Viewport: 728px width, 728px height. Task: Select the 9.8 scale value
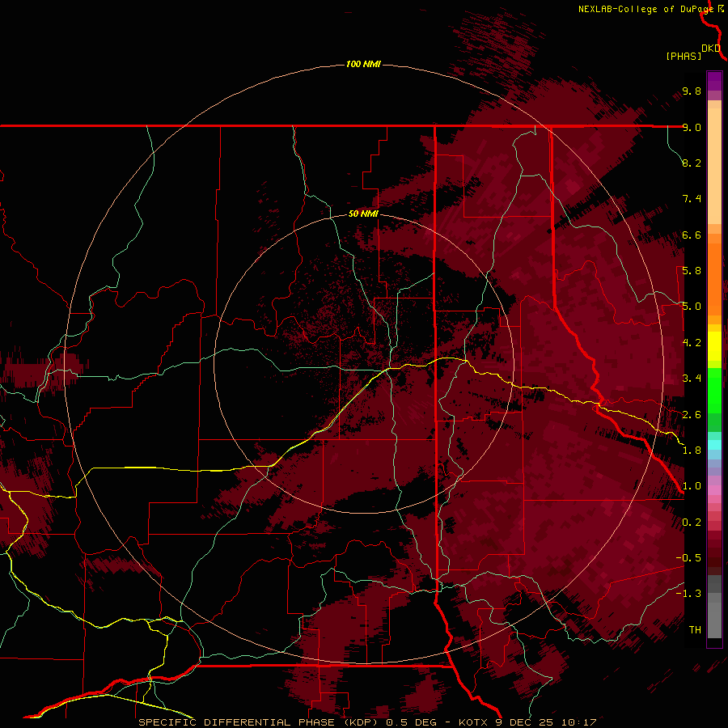coord(692,91)
